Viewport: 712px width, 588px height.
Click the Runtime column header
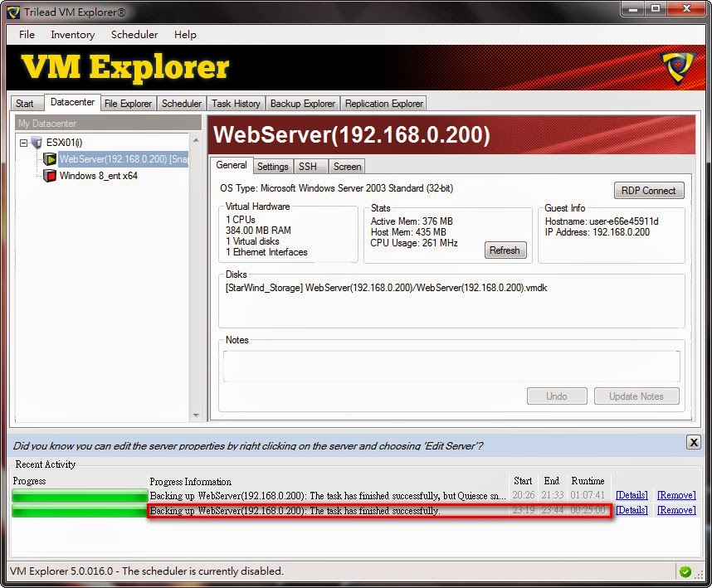pyautogui.click(x=588, y=481)
